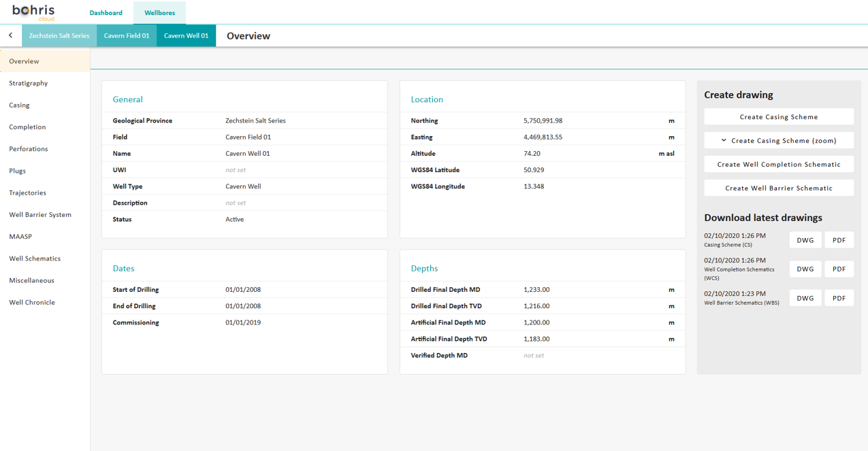Click the bohris.cloud logo
Image resolution: width=868 pixels, height=451 pixels.
(x=34, y=12)
